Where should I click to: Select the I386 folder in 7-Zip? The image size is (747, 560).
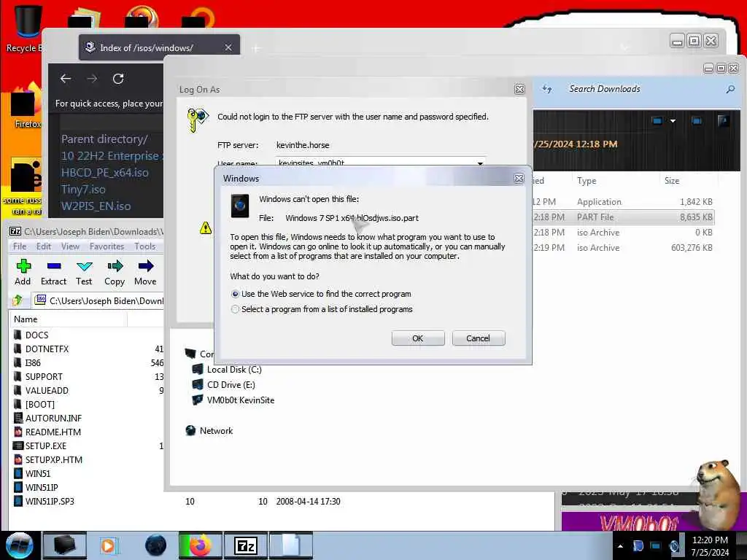33,363
